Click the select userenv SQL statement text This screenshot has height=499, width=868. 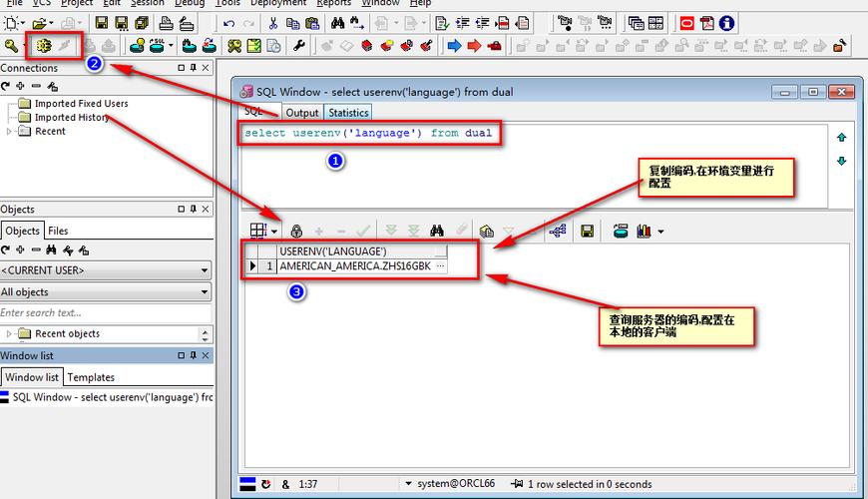pyautogui.click(x=368, y=133)
